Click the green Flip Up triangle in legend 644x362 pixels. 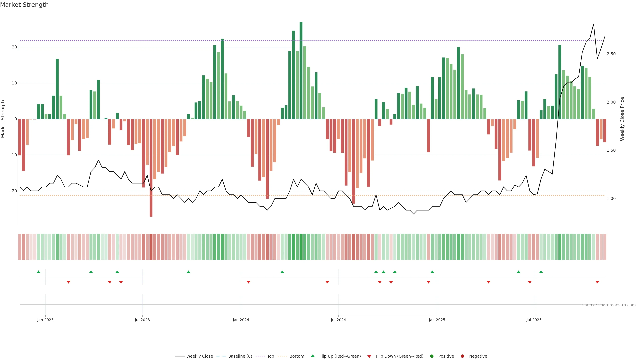coord(312,356)
